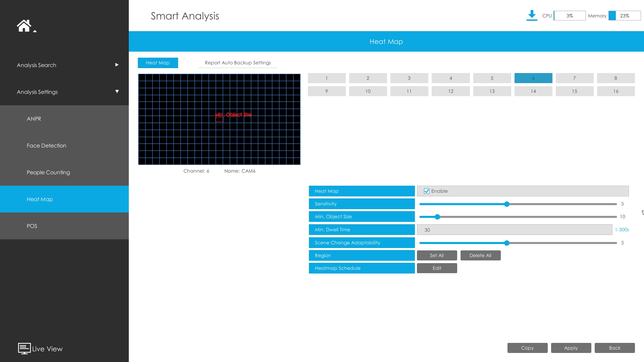Select channel 7 button

(x=575, y=78)
